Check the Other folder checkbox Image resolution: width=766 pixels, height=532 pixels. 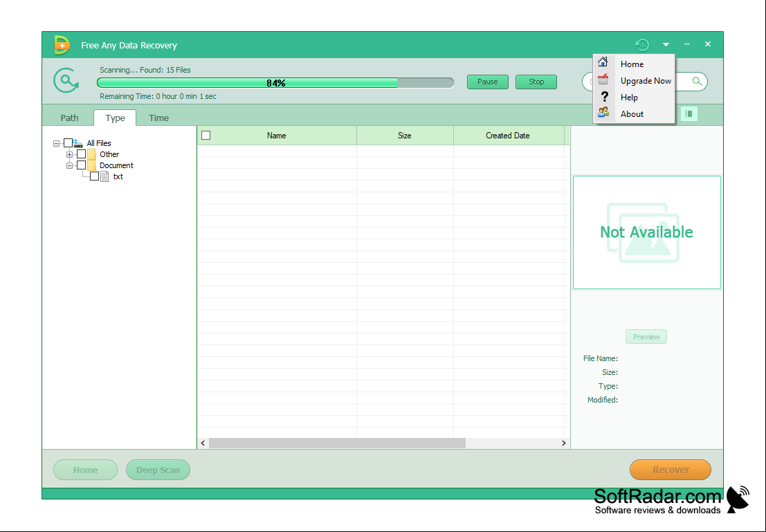(x=81, y=154)
